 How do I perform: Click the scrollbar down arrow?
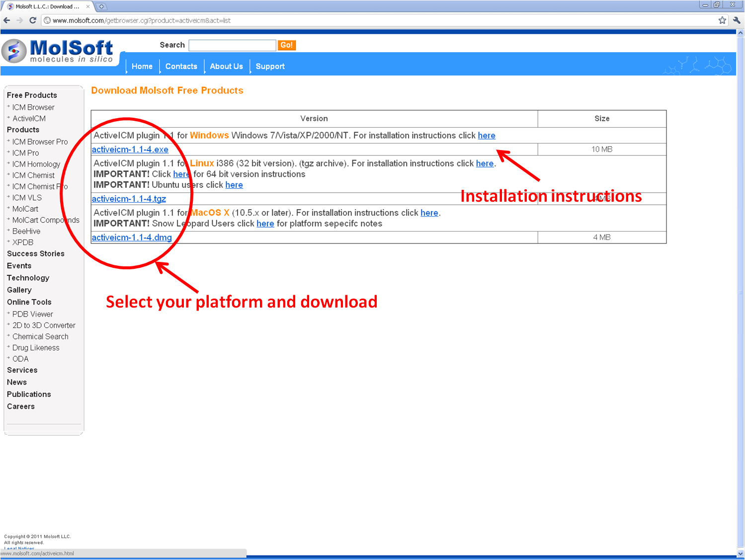(x=741, y=553)
